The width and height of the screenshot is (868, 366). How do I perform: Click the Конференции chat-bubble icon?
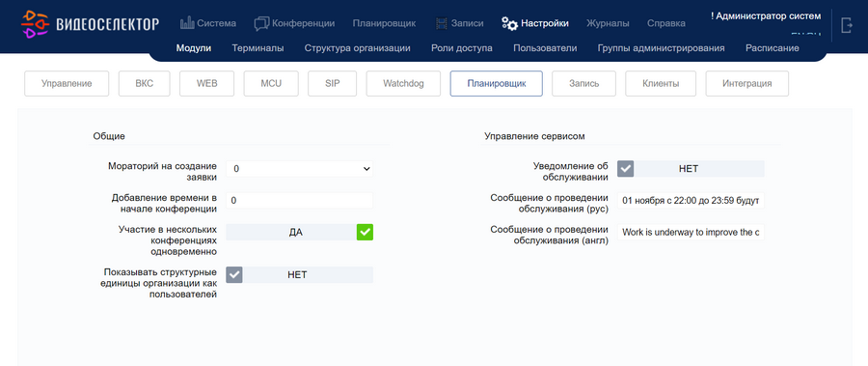click(x=261, y=24)
